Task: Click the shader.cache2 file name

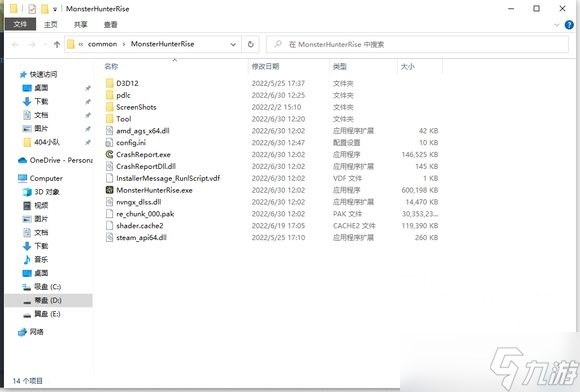Action: 140,226
